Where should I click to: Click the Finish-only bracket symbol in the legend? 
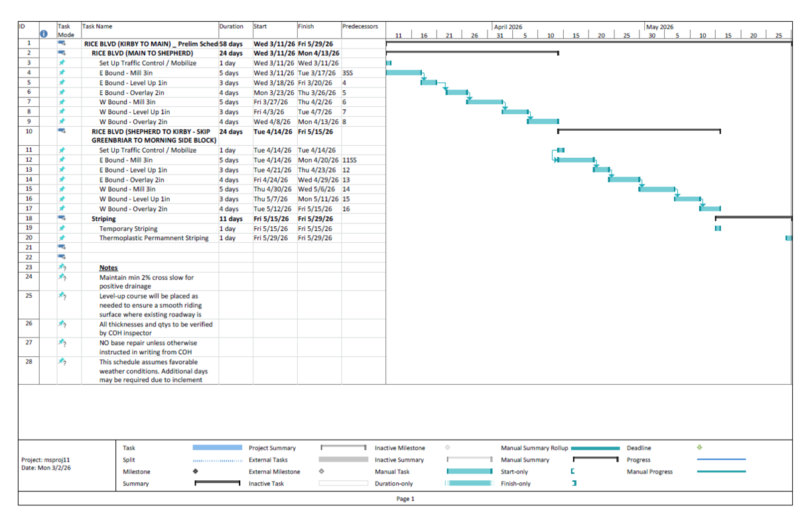[574, 484]
